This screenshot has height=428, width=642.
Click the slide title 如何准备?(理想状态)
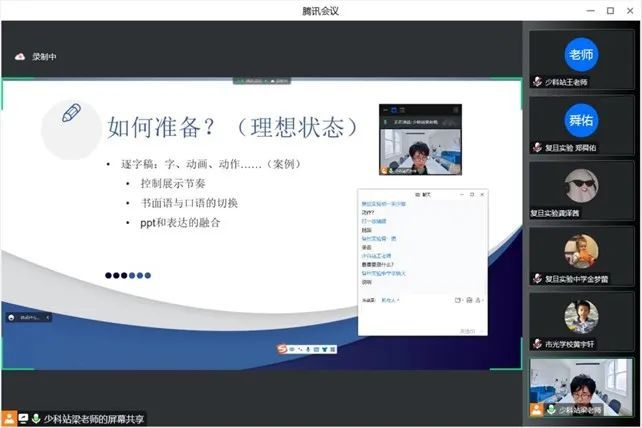[x=234, y=127]
